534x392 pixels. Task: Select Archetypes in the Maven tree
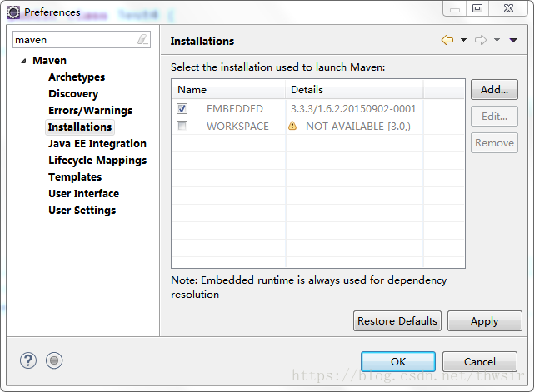(77, 77)
